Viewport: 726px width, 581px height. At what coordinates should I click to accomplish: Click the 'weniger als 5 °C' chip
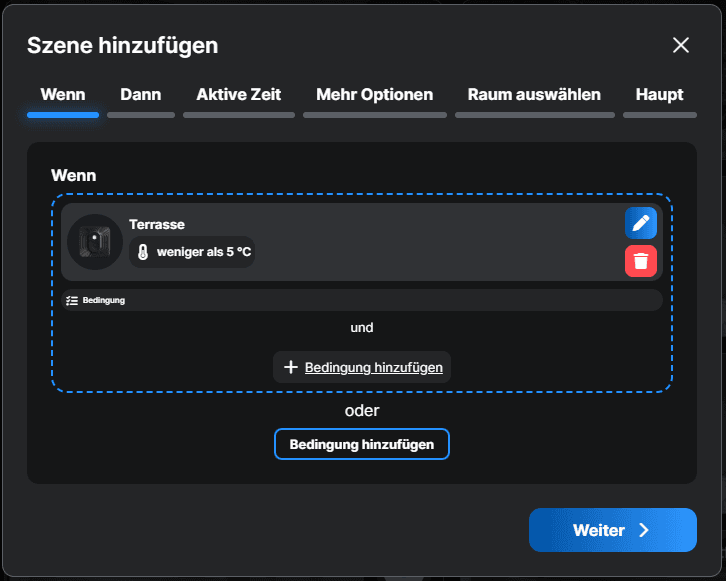(x=192, y=252)
